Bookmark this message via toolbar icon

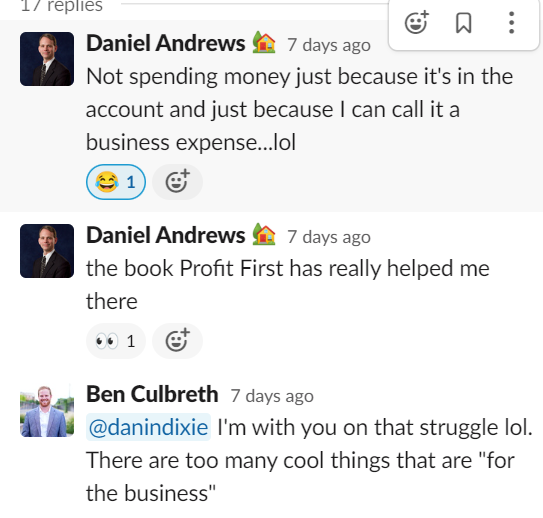[464, 23]
